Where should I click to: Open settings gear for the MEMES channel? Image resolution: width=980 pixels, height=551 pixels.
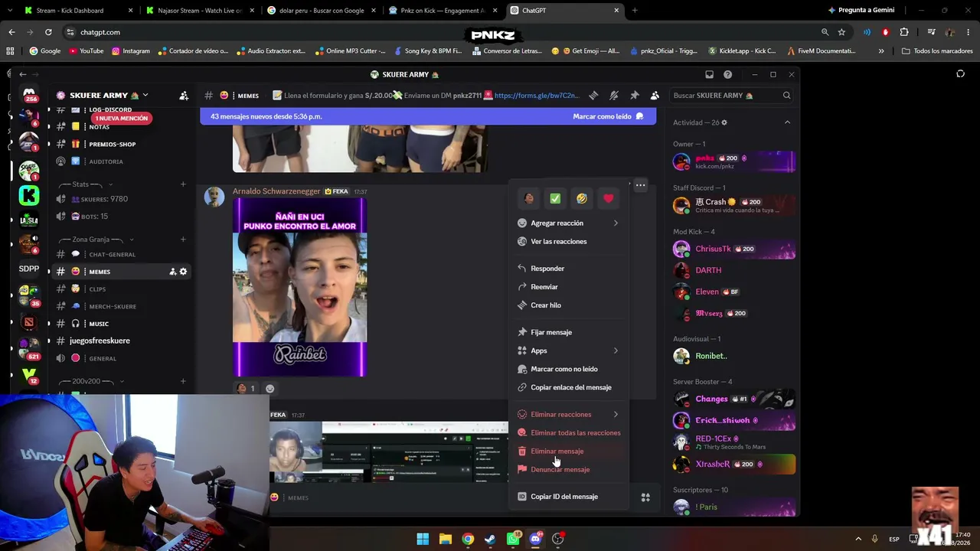[x=183, y=272]
